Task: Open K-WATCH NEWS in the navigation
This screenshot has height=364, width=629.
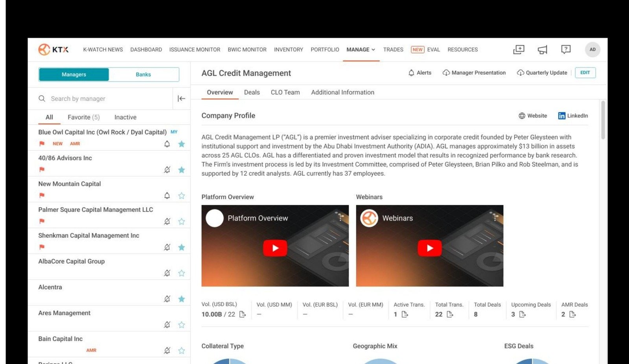Action: [103, 50]
